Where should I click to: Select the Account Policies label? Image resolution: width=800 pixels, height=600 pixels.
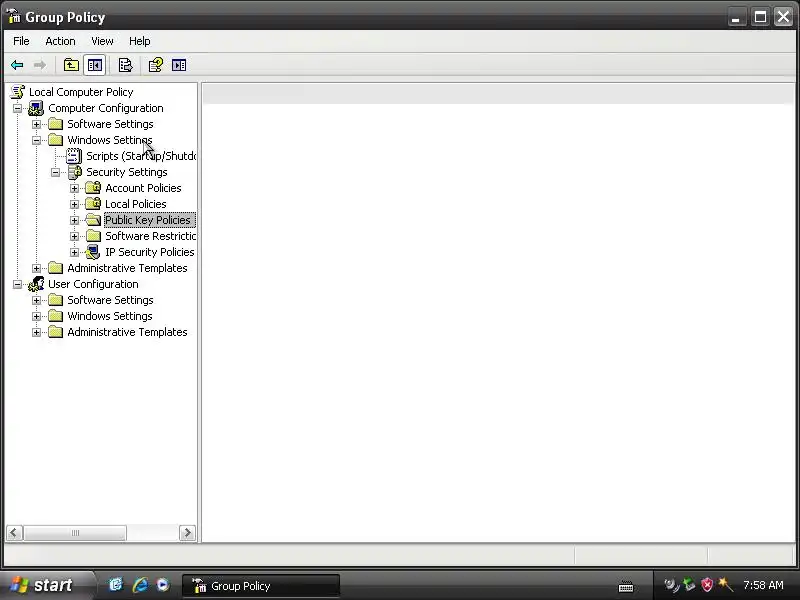tap(143, 188)
